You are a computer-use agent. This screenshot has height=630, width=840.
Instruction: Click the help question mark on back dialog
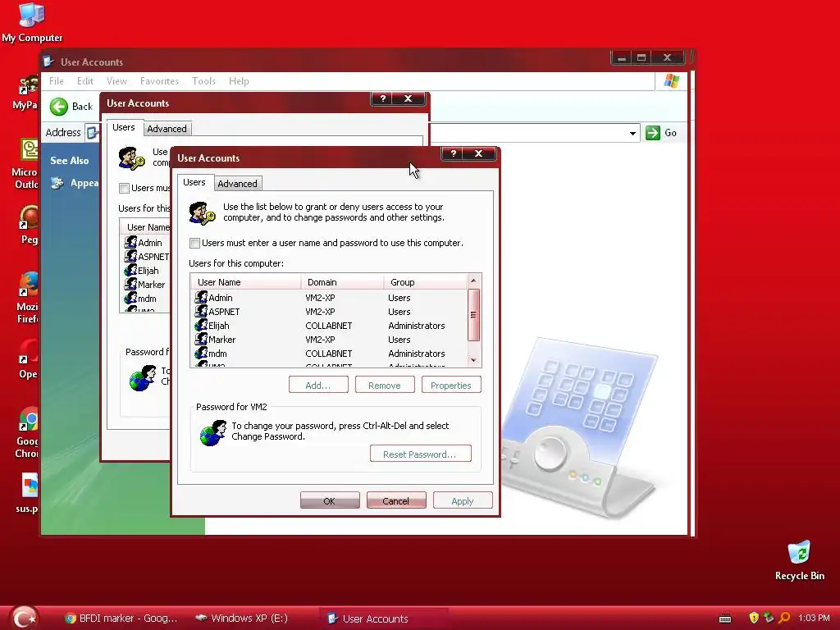pyautogui.click(x=382, y=98)
